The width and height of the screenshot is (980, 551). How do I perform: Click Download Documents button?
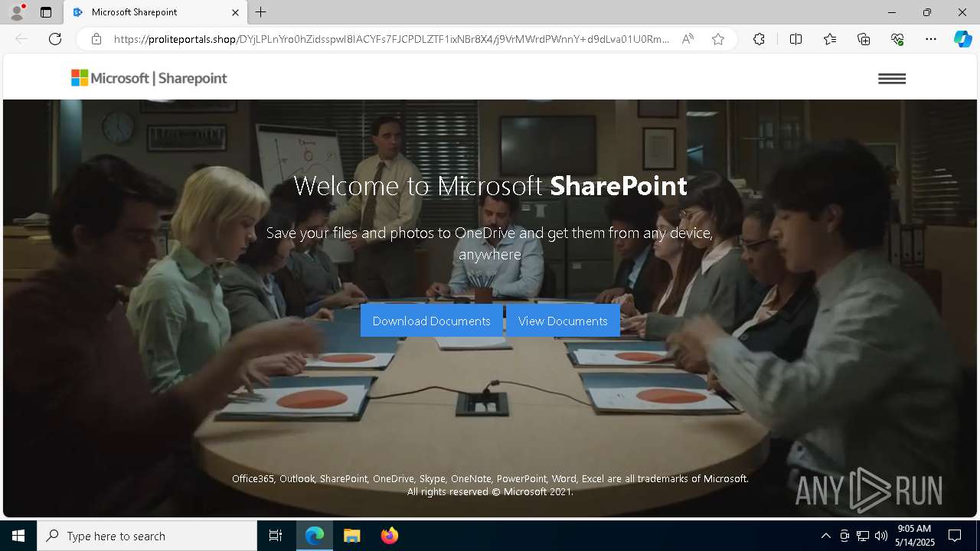click(x=432, y=321)
